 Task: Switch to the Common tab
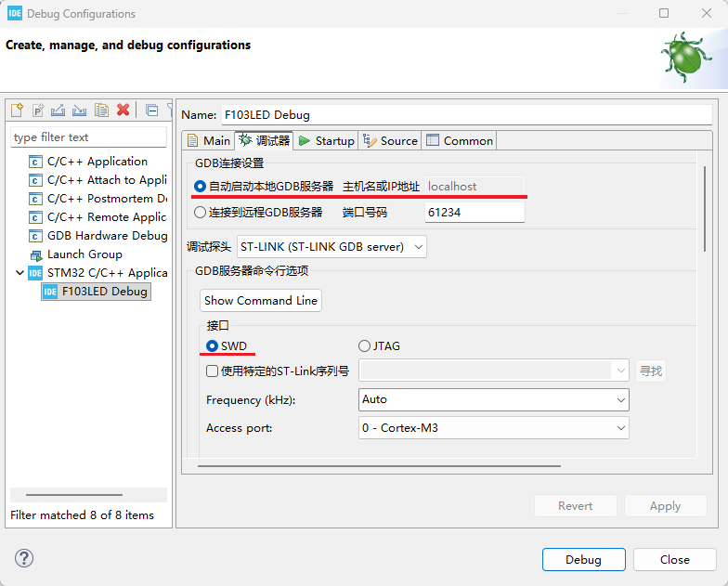click(x=459, y=141)
